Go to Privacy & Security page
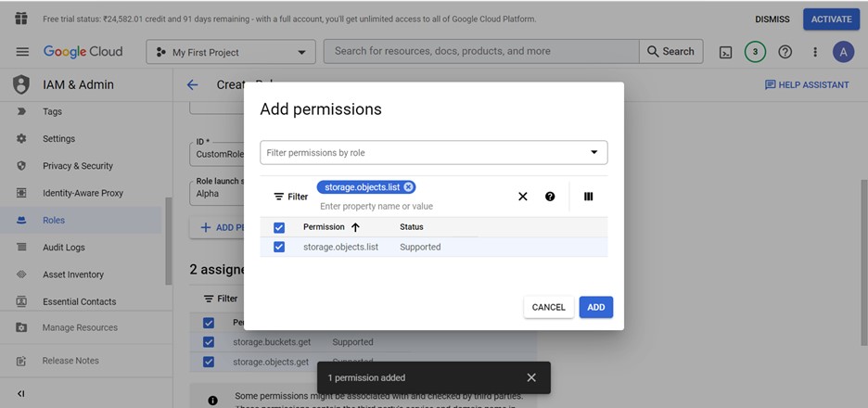The height and width of the screenshot is (408, 868). tap(77, 166)
